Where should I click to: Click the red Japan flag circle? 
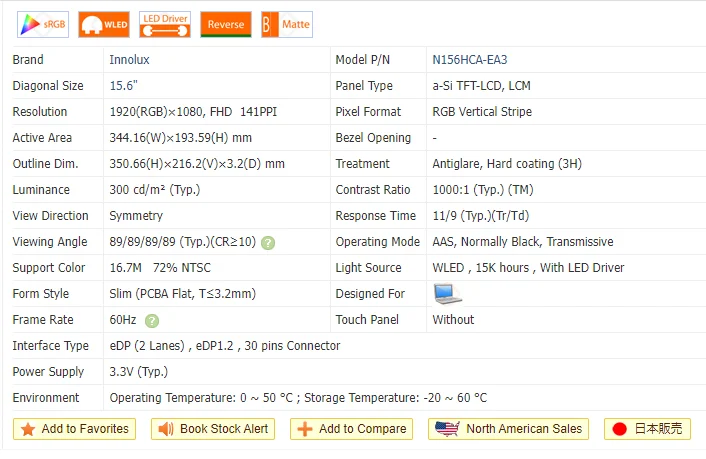point(620,429)
